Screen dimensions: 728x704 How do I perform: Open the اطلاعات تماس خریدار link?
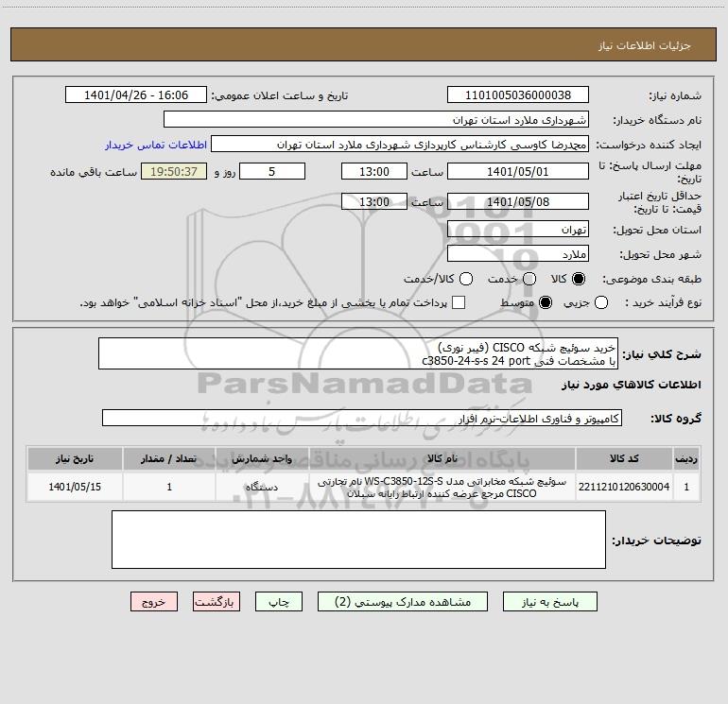click(156, 145)
